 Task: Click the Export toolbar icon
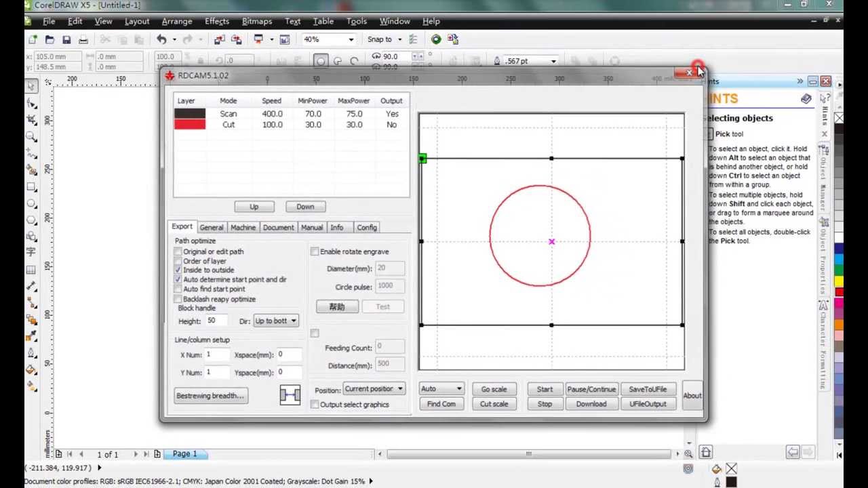point(236,39)
